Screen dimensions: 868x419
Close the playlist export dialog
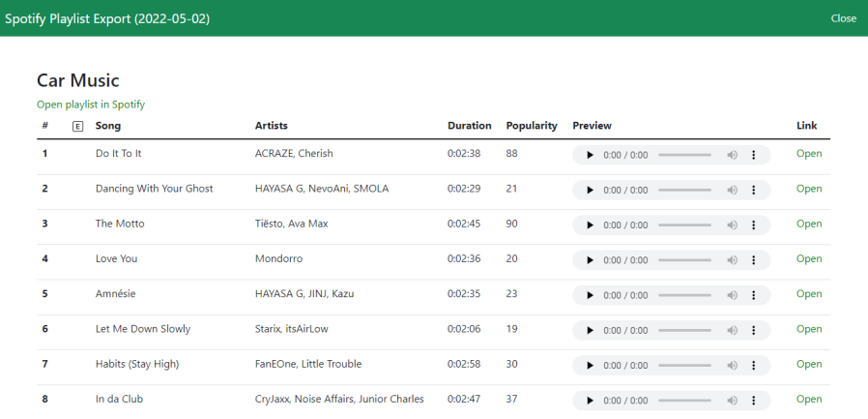point(844,18)
